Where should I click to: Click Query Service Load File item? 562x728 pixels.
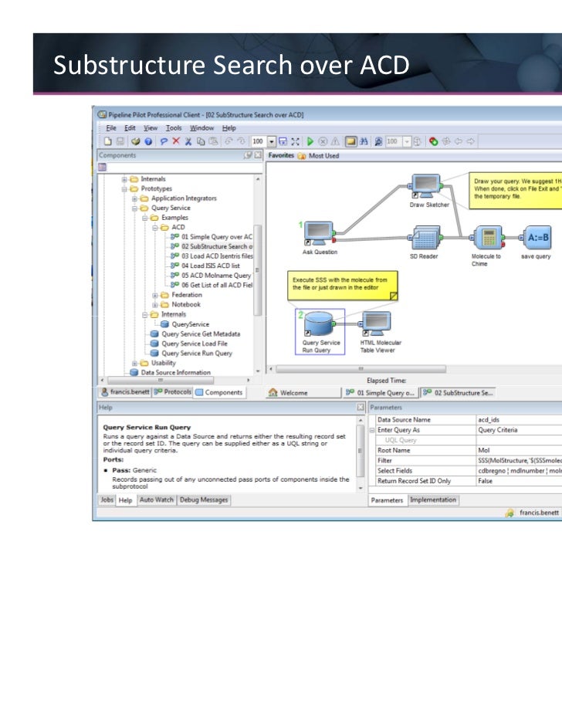[194, 344]
